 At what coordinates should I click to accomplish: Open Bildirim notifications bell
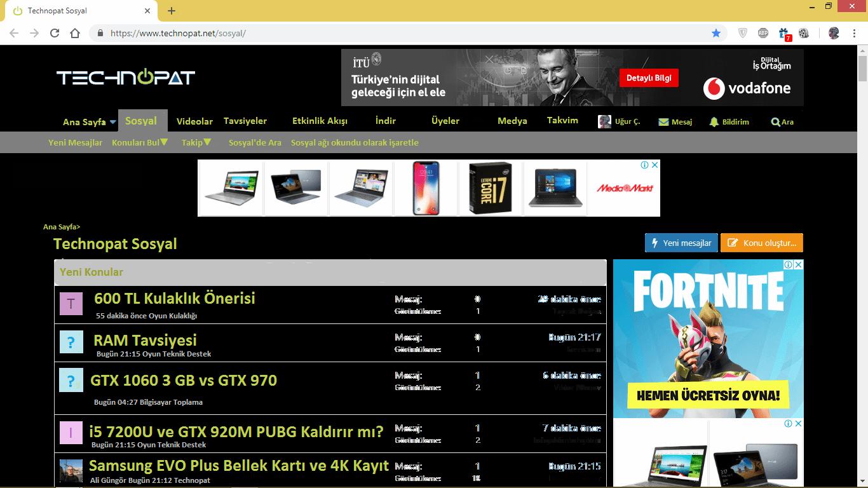pyautogui.click(x=714, y=121)
